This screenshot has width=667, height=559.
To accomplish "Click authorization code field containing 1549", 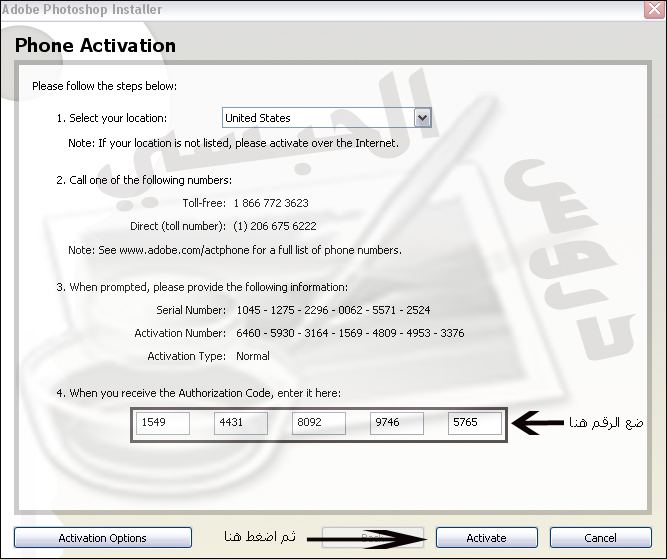I will [x=163, y=423].
